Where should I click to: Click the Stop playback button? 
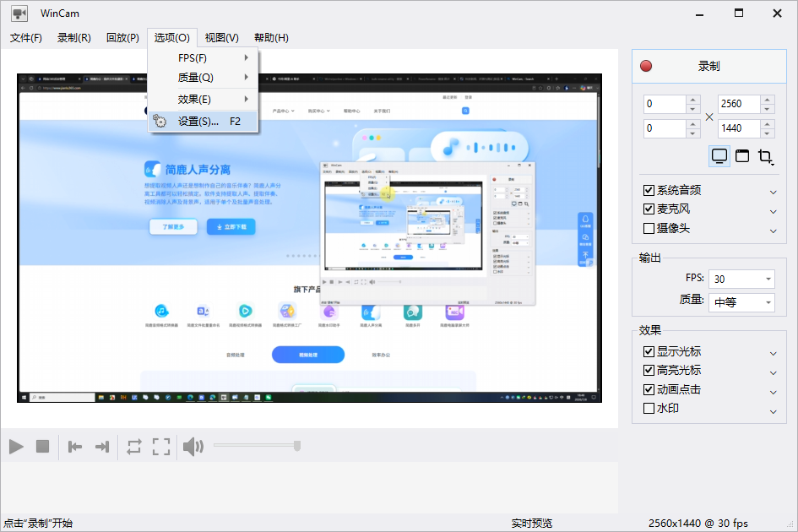click(x=43, y=447)
